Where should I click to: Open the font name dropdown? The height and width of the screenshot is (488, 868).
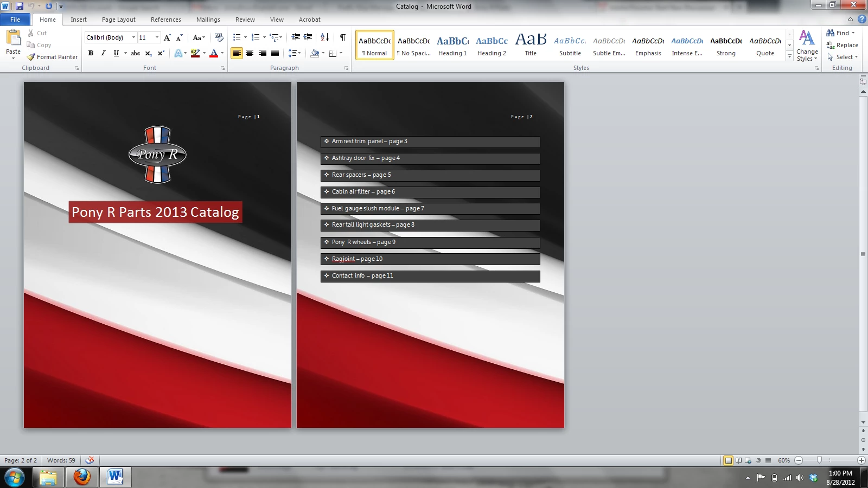point(133,37)
